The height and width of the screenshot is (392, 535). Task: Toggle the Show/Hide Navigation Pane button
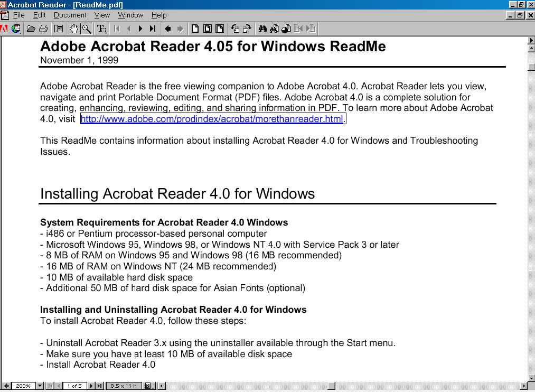(x=59, y=29)
